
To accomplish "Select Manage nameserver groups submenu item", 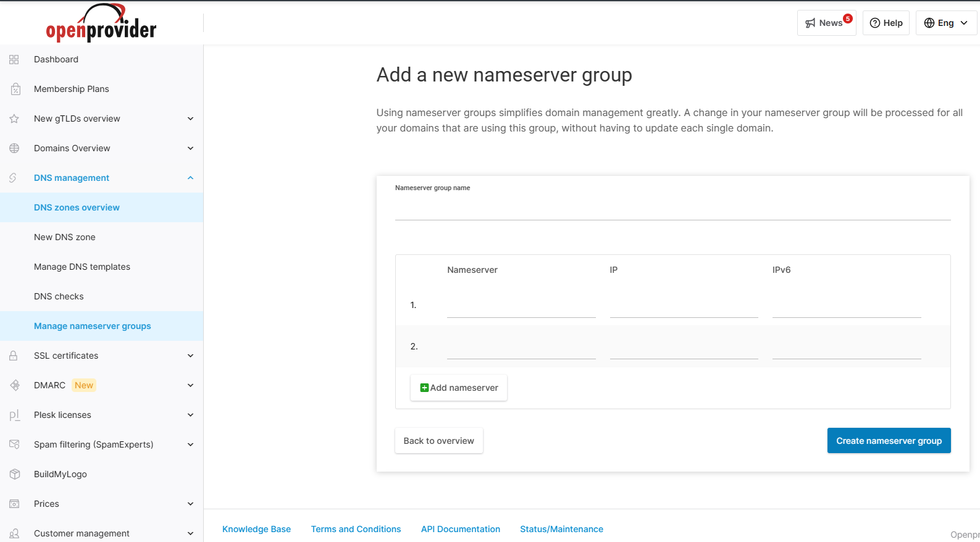I will coord(101,326).
